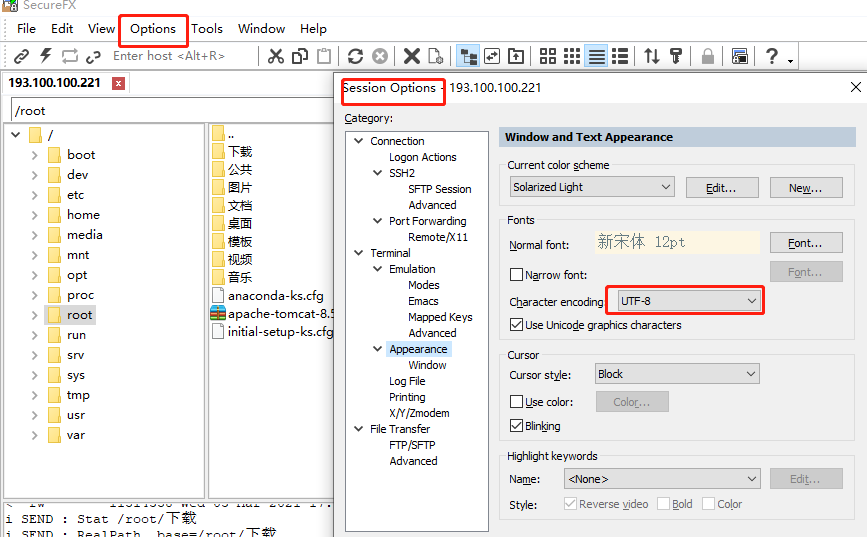Collapse the root slash folder node
867x537 pixels.
coord(15,134)
